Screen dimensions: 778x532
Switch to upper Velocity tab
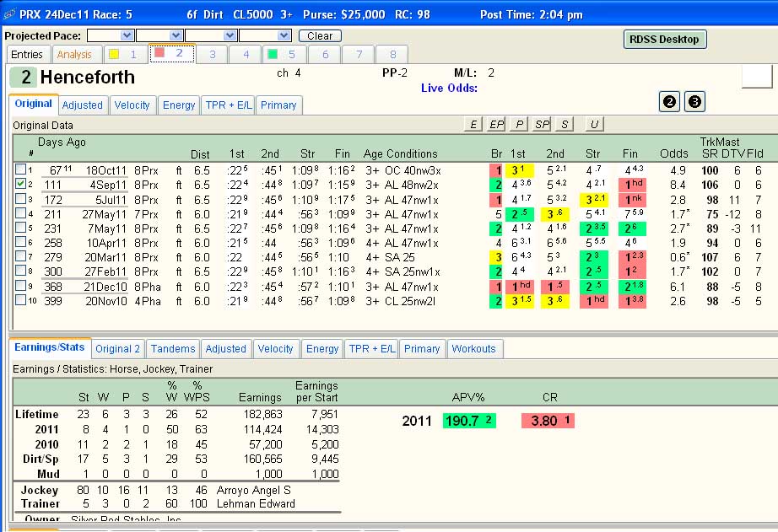132,105
